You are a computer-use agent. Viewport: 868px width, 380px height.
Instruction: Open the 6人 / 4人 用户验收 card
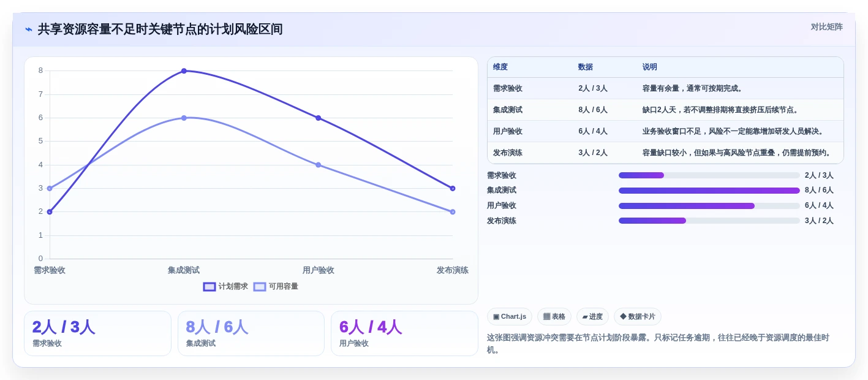coord(404,333)
